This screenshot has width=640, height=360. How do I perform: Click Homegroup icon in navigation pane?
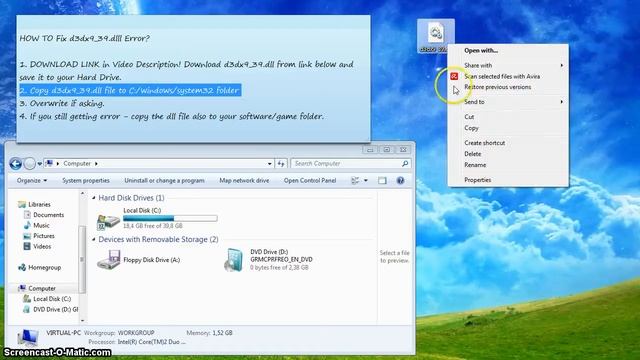tap(22, 268)
